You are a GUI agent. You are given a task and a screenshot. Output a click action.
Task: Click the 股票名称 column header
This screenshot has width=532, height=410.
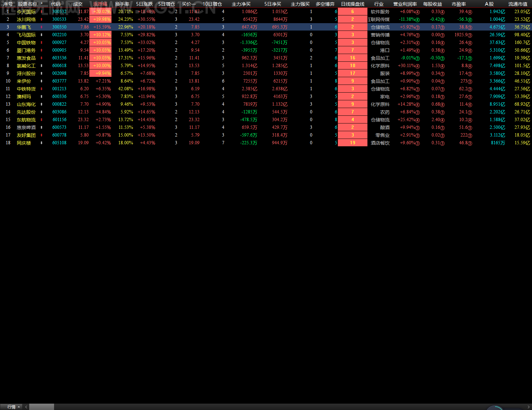pyautogui.click(x=28, y=4)
